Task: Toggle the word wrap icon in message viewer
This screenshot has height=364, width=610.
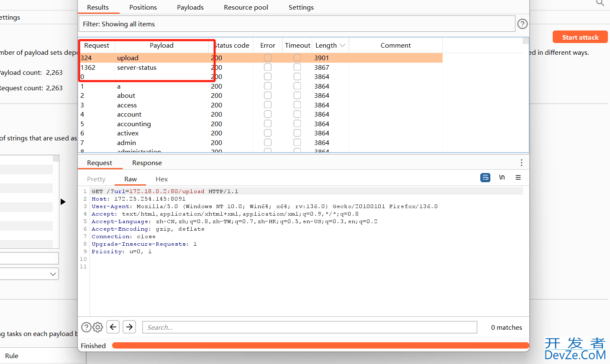Action: click(x=485, y=178)
